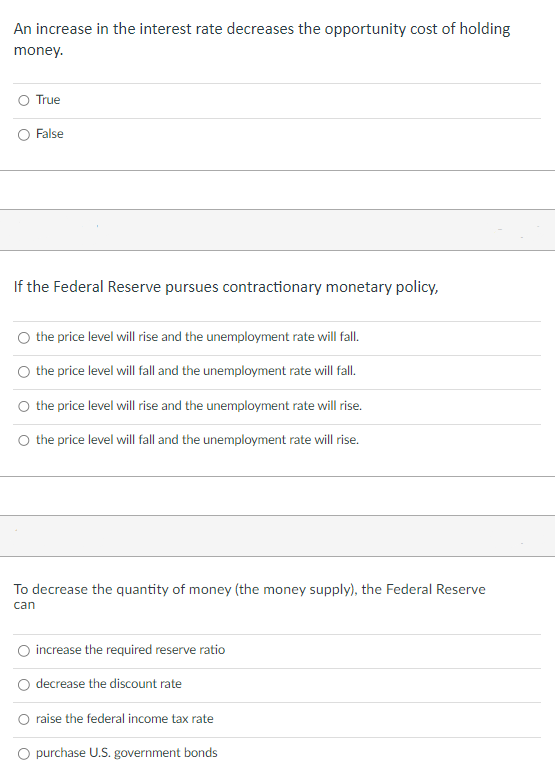Click answer text 'decrease the discount rate'

click(109, 684)
